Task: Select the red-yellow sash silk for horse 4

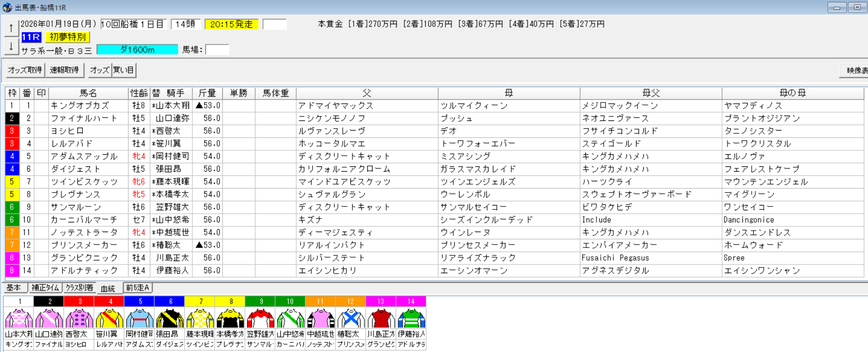Action: (x=109, y=319)
